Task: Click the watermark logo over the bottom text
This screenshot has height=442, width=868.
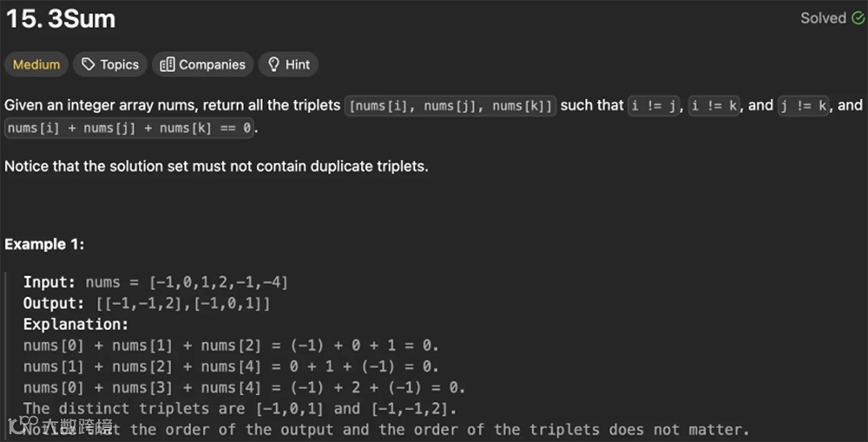Action: tap(61, 426)
